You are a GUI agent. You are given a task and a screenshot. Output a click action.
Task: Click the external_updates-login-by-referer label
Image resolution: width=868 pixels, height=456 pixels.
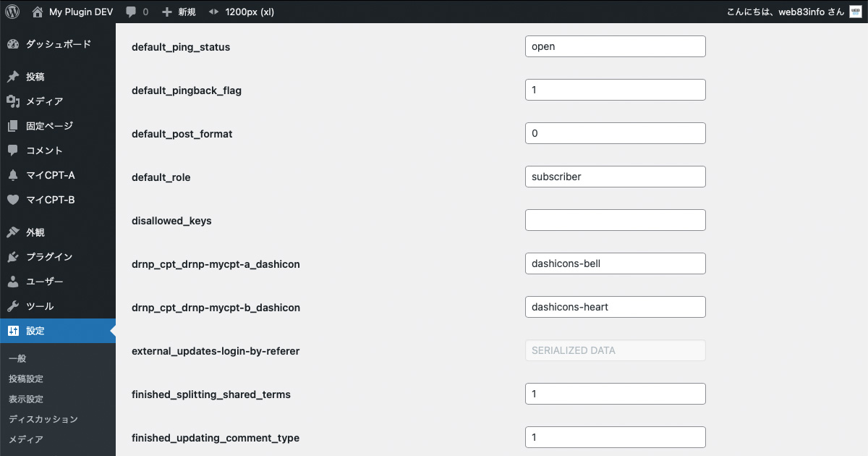point(216,351)
